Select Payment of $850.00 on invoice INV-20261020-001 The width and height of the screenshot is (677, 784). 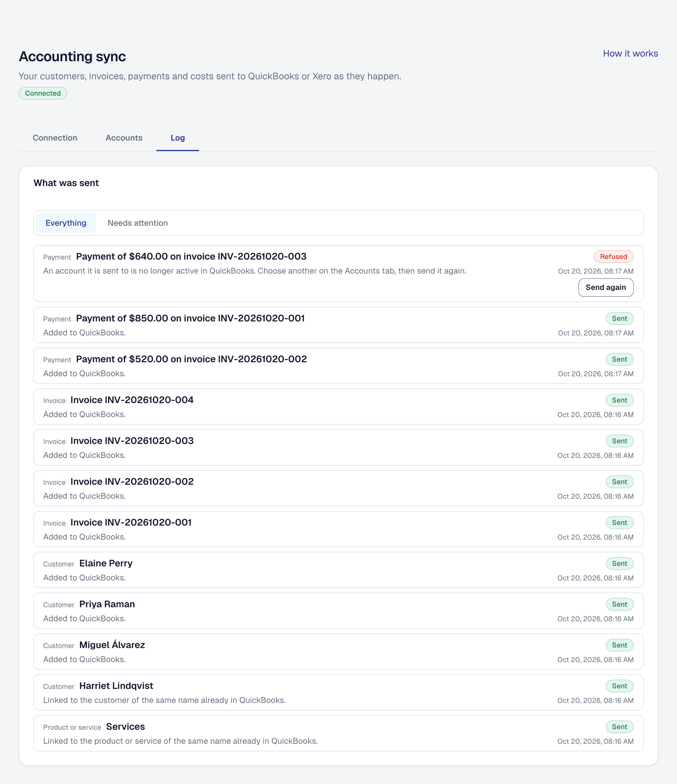191,318
